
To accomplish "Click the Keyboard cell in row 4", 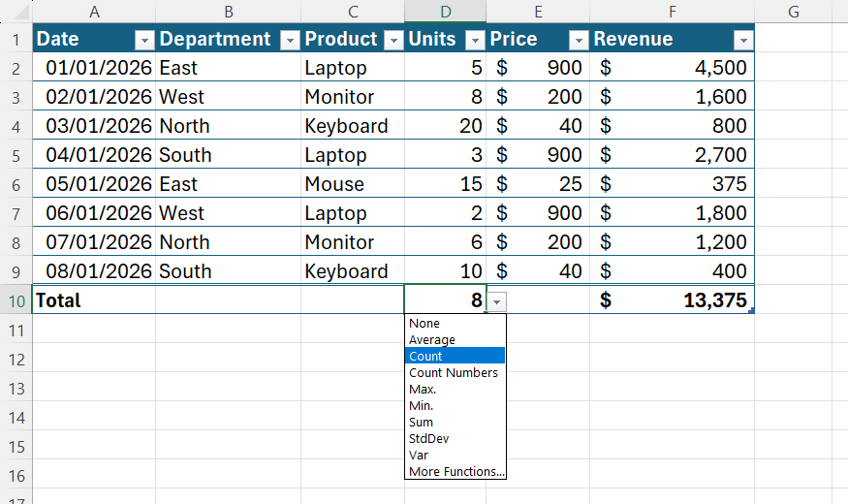I will pos(353,126).
